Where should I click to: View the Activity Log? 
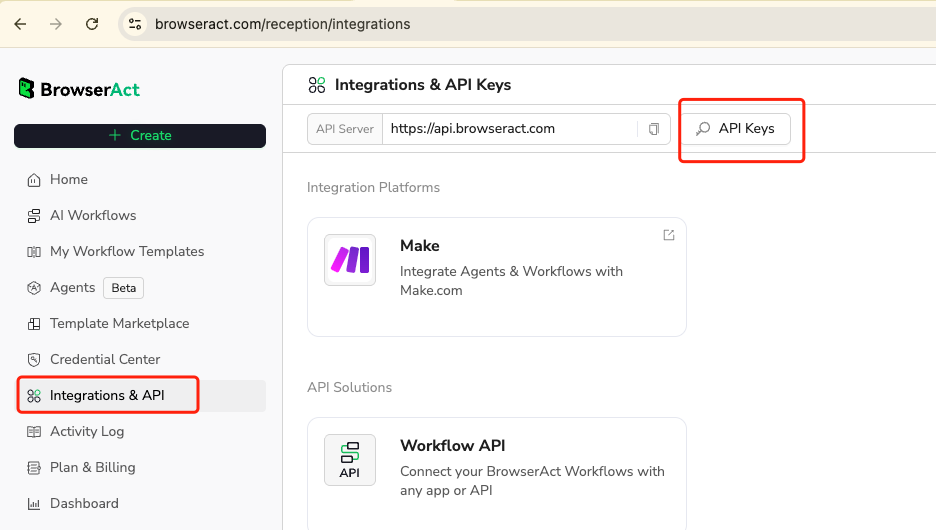coord(87,432)
